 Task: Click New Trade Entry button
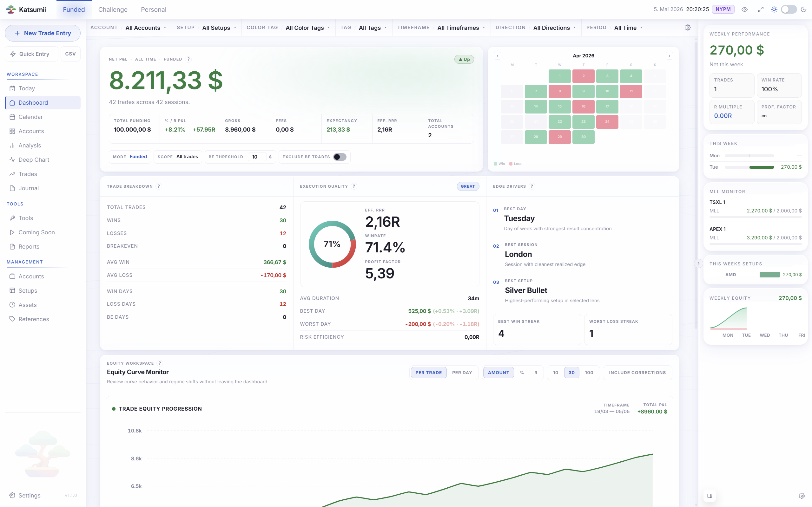pyautogui.click(x=43, y=33)
